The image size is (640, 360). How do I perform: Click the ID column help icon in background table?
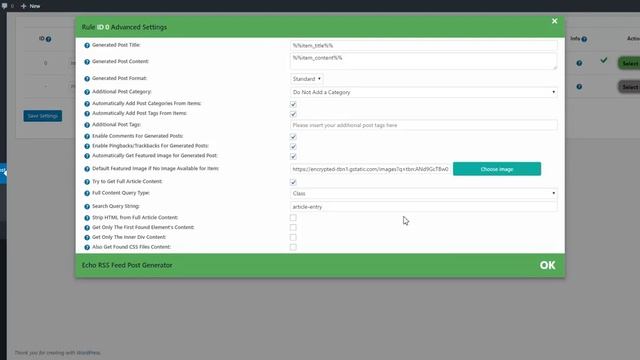tap(49, 39)
